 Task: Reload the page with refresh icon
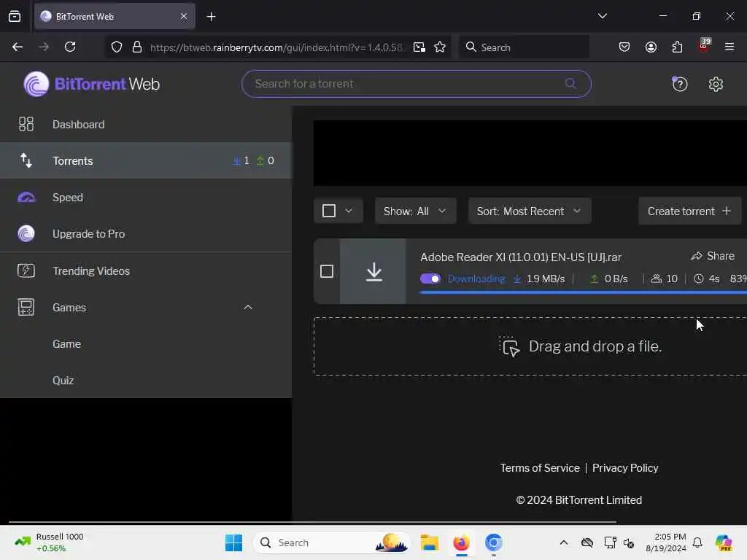click(70, 47)
